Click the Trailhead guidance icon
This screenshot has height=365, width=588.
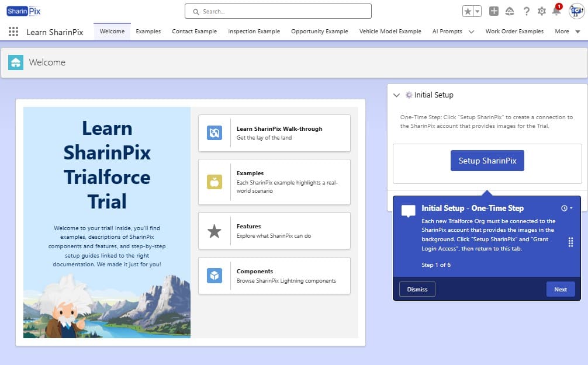click(510, 10)
